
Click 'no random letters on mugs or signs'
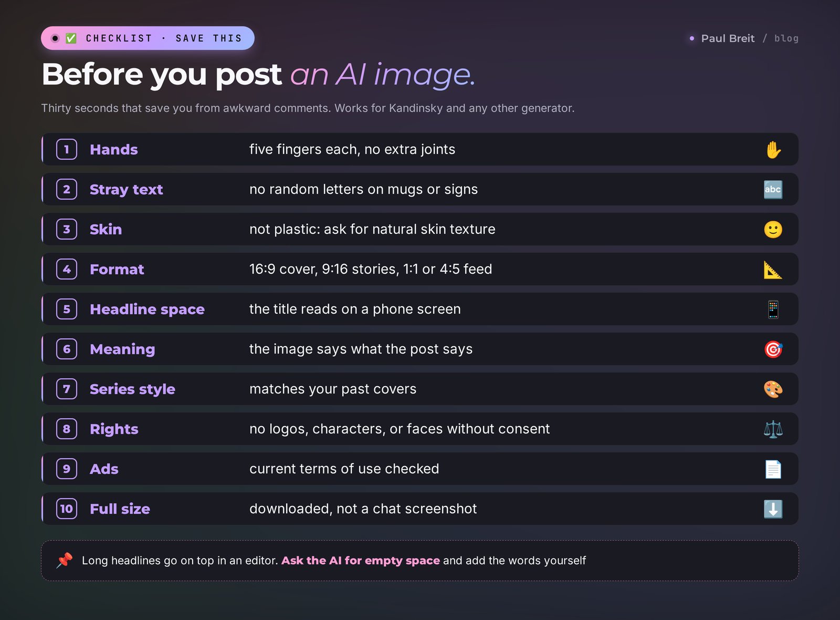pyautogui.click(x=364, y=190)
